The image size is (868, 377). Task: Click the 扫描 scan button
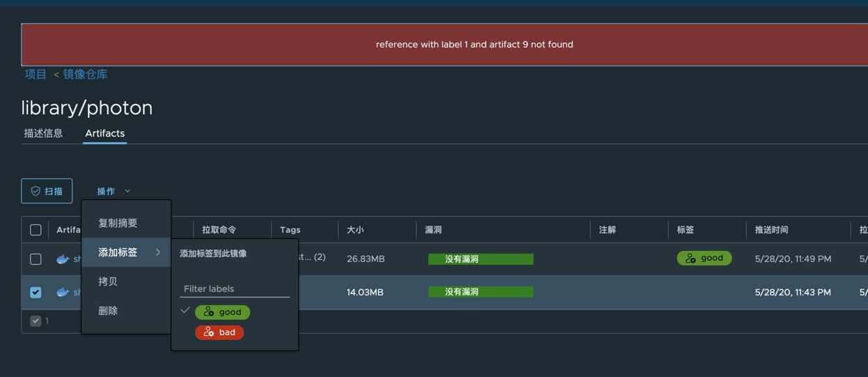(47, 191)
